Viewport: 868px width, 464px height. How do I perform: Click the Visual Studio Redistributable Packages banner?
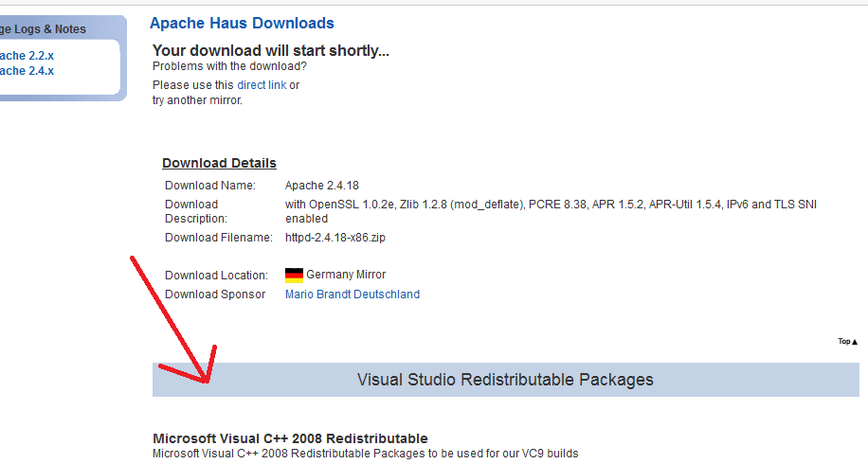tap(505, 380)
